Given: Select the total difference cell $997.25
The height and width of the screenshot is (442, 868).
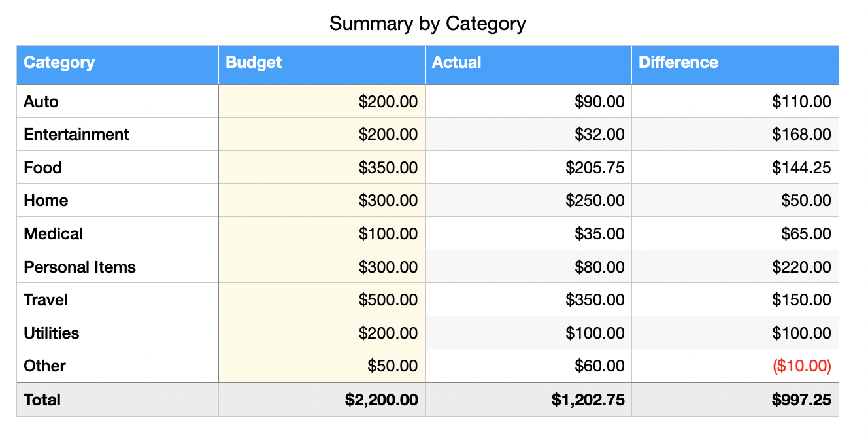Looking at the screenshot, I should coord(801,400).
